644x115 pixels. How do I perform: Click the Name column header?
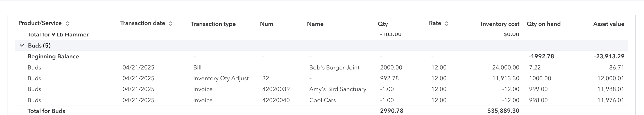[315, 24]
